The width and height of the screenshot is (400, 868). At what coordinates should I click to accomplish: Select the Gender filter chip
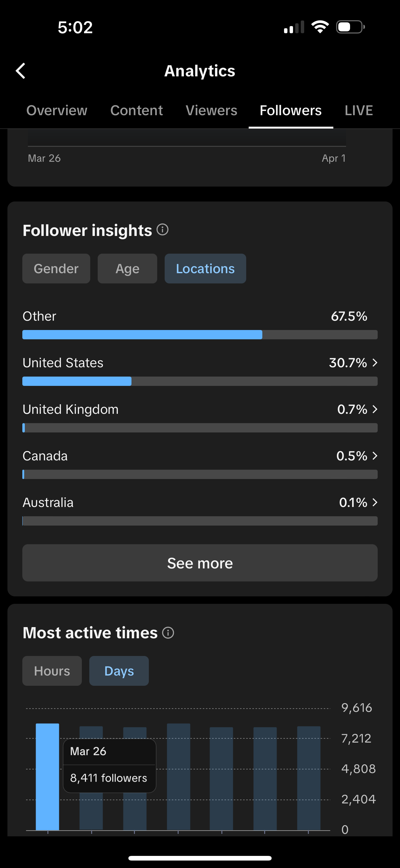click(x=56, y=269)
